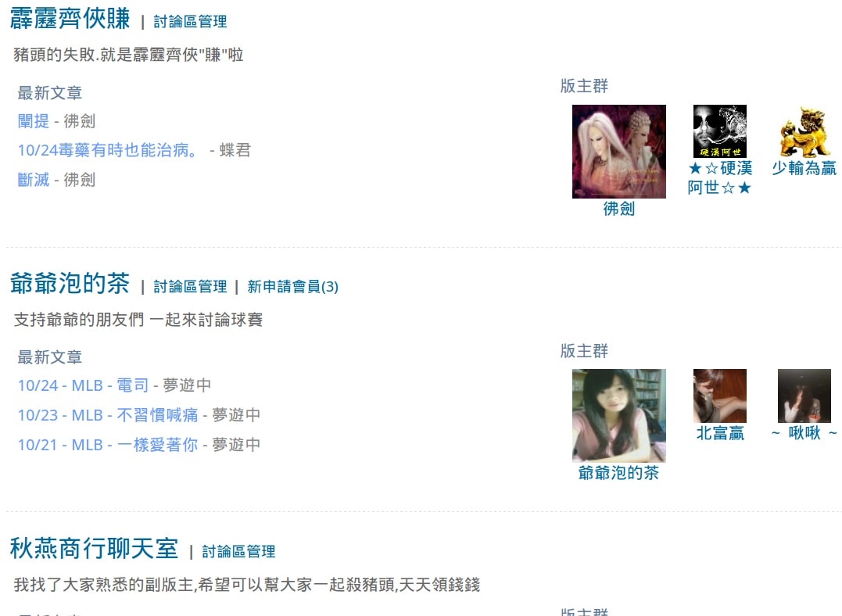Open post 10/24 - MLB - 電司
Screen dimensions: 842x616
[83, 385]
